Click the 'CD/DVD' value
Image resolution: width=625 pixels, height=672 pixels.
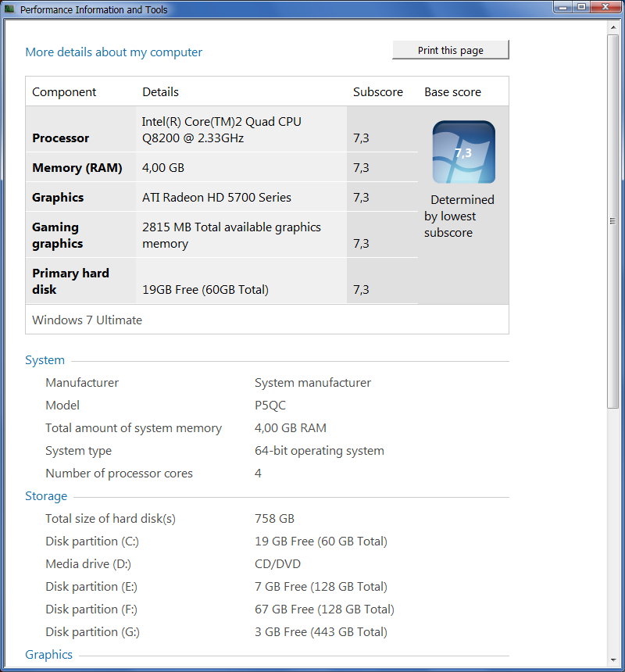point(277,564)
